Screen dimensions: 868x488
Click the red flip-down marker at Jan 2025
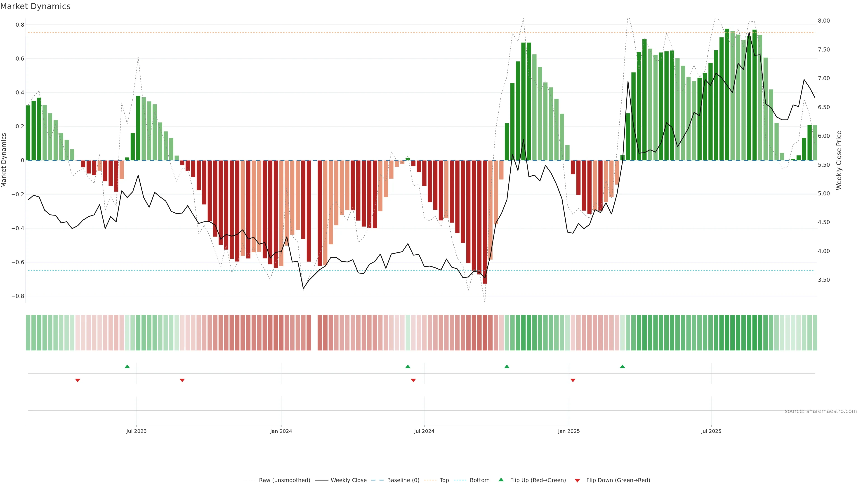click(573, 380)
